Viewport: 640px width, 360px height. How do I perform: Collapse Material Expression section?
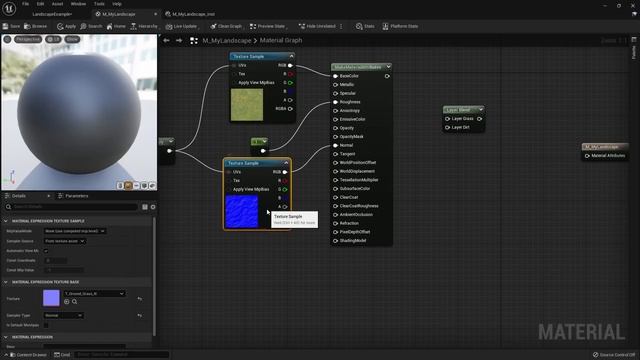pyautogui.click(x=6, y=337)
